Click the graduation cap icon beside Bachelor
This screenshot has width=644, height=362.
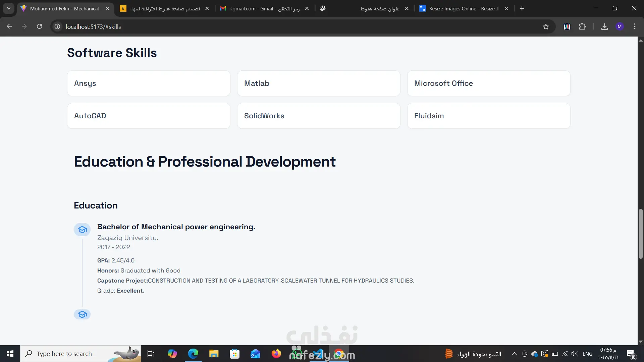(x=82, y=230)
